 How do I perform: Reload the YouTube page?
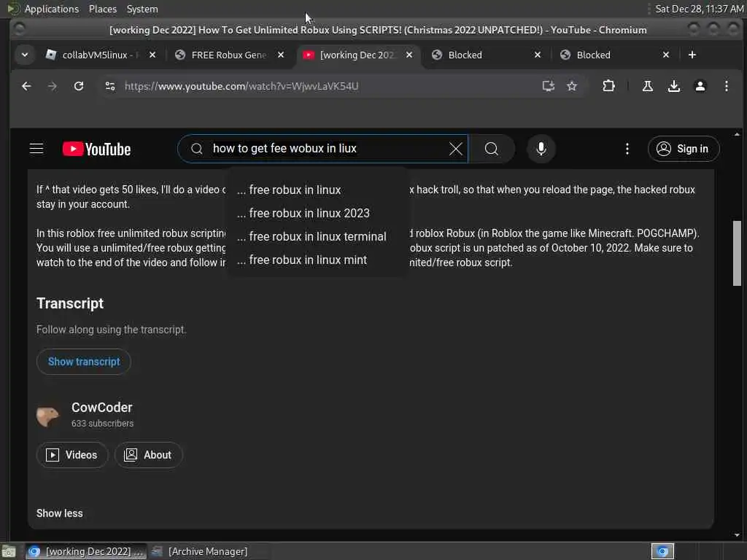pyautogui.click(x=79, y=86)
